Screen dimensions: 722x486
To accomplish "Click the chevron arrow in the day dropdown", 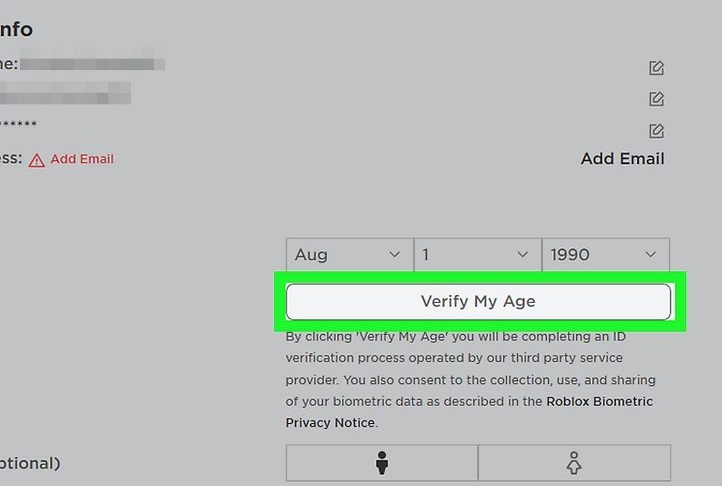I will [x=522, y=255].
